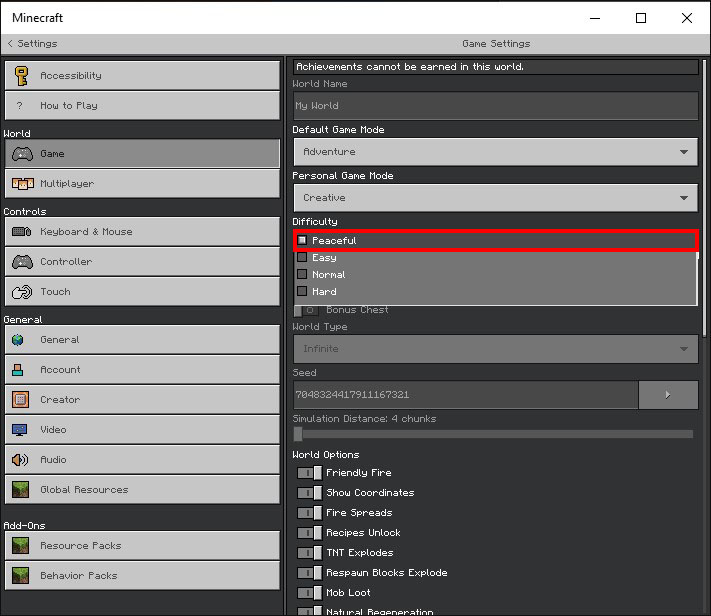Open Audio speaker icon
Screen dimensions: 711x616
coord(20,460)
